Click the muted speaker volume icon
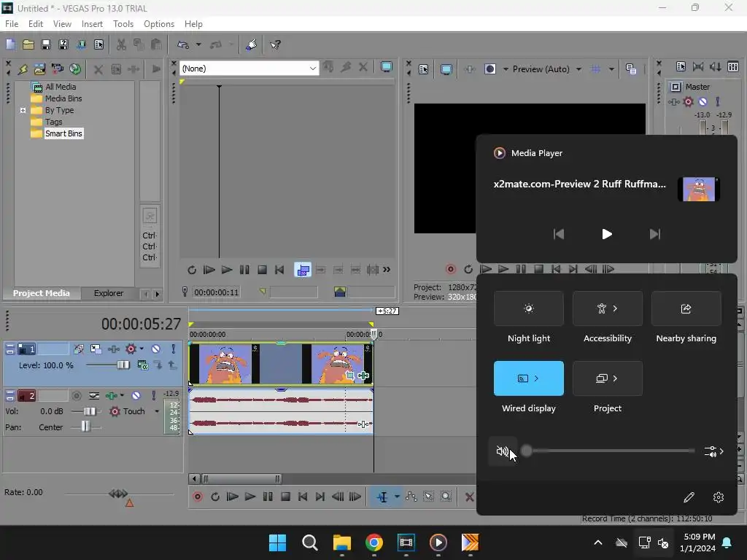This screenshot has width=747, height=560. tap(503, 451)
